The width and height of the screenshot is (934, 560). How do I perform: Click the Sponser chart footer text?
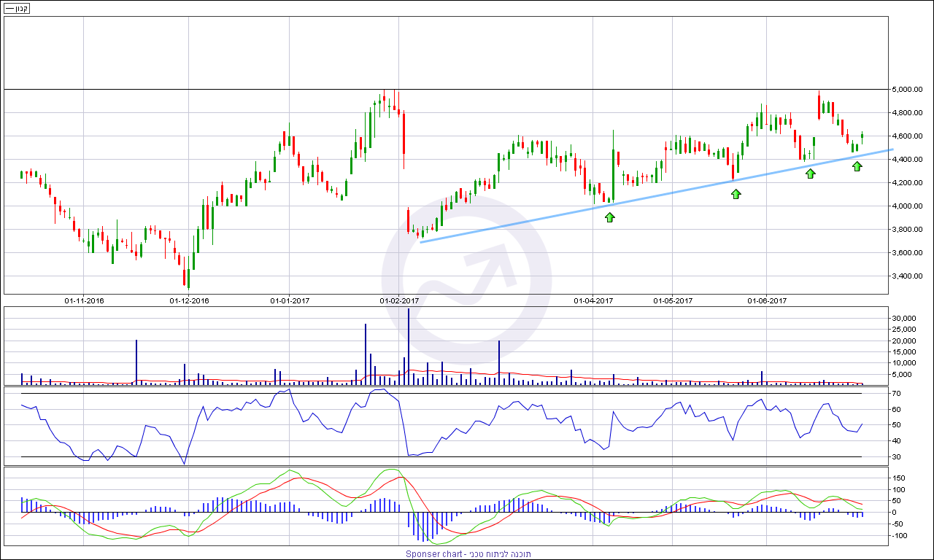(468, 554)
